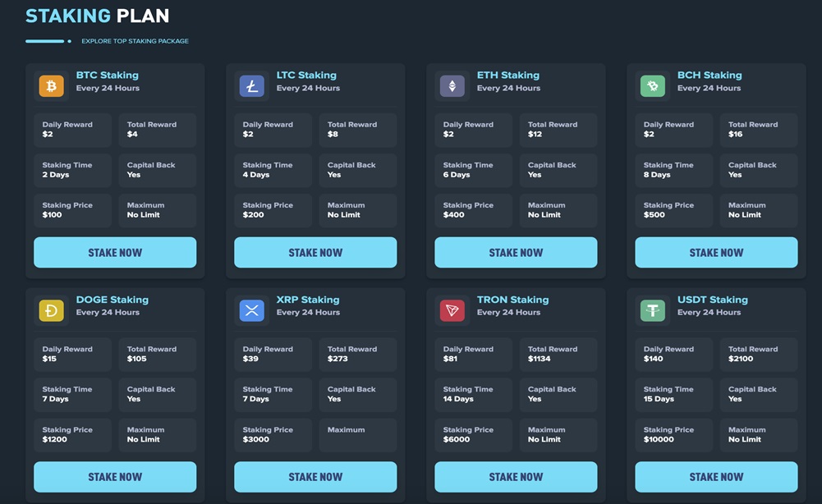822x504 pixels.
Task: Click the Ethereum icon in ETH Staking
Action: coord(452,86)
